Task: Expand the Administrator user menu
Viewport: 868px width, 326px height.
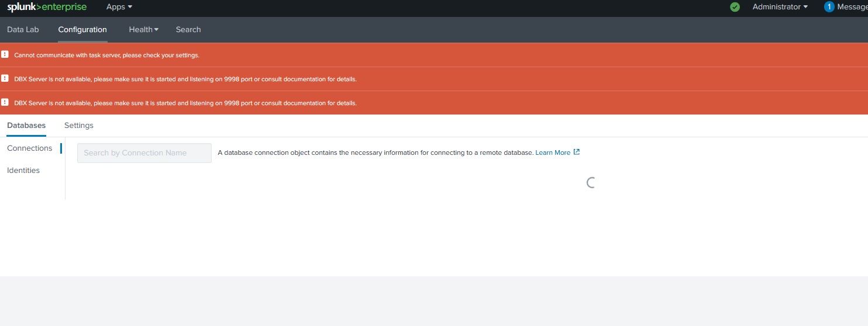Action: click(780, 7)
